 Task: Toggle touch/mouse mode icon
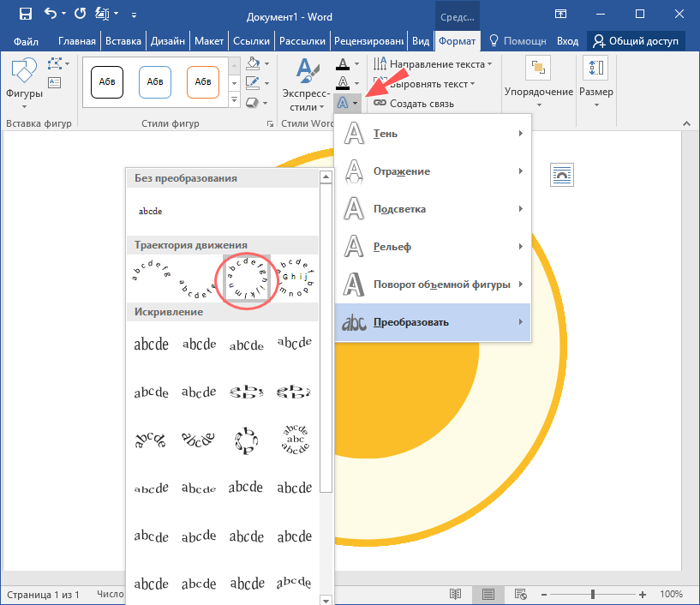pyautogui.click(x=102, y=14)
